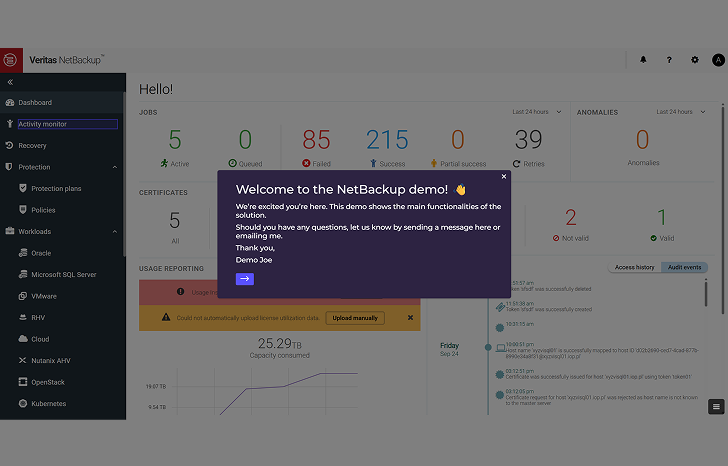Click the 2 Not valid certificates

click(x=571, y=217)
